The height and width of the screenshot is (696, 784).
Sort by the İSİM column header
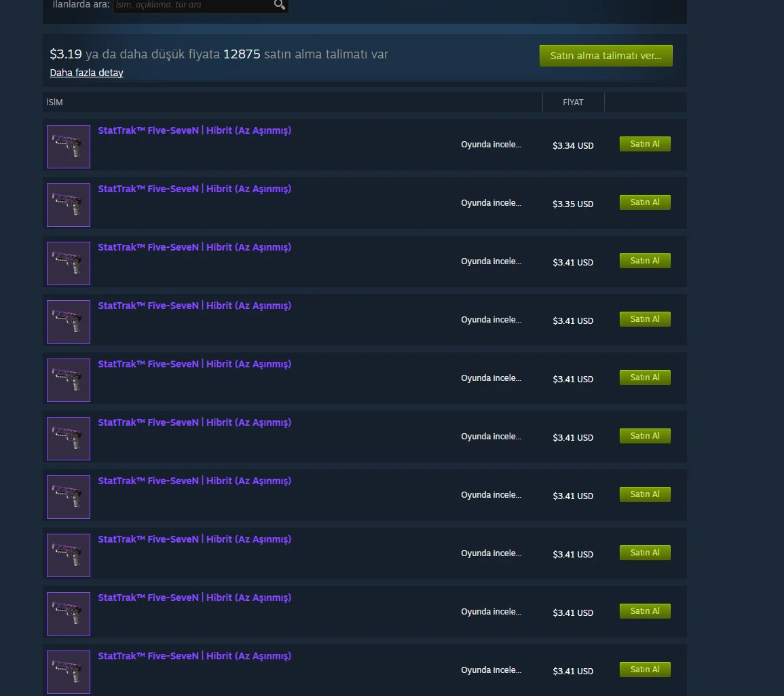pos(54,102)
